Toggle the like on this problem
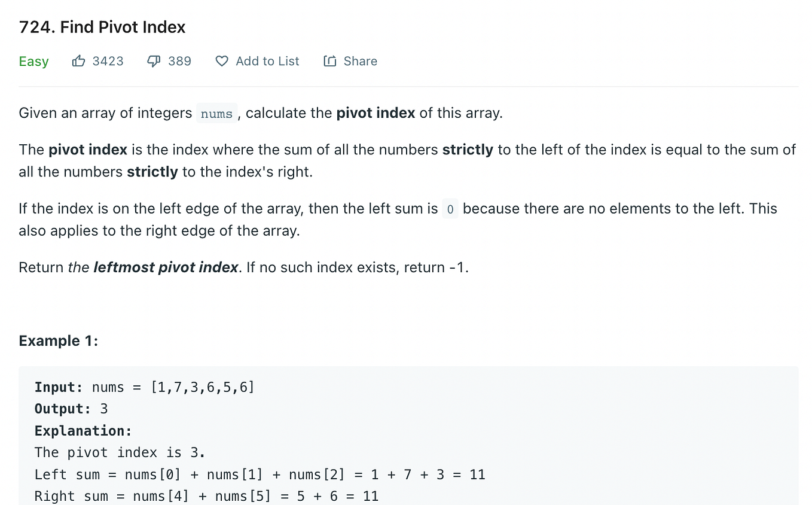The width and height of the screenshot is (812, 505). (79, 60)
